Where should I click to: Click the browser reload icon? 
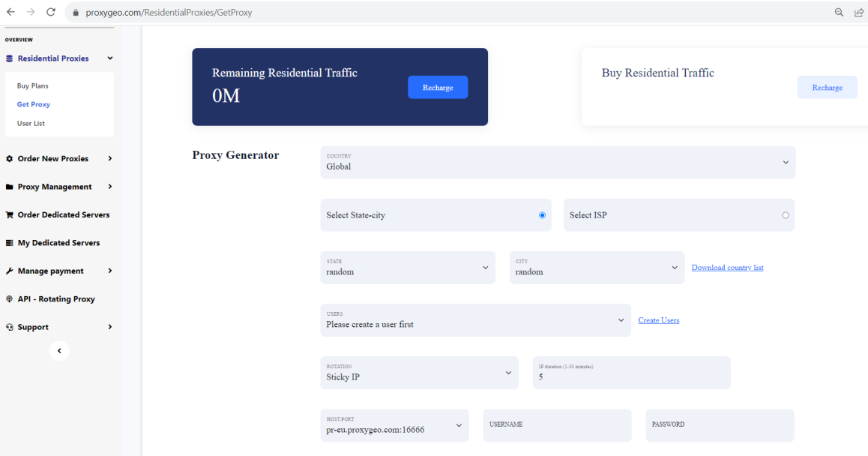51,12
